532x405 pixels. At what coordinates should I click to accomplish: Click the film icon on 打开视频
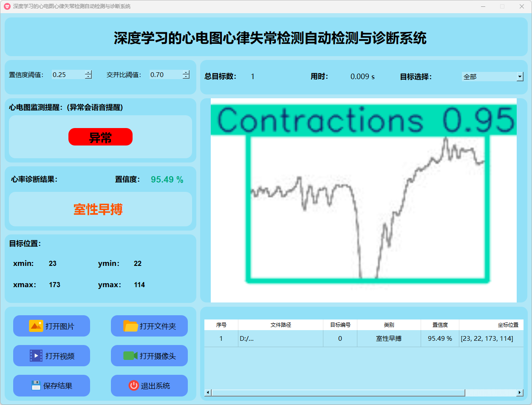pos(36,356)
